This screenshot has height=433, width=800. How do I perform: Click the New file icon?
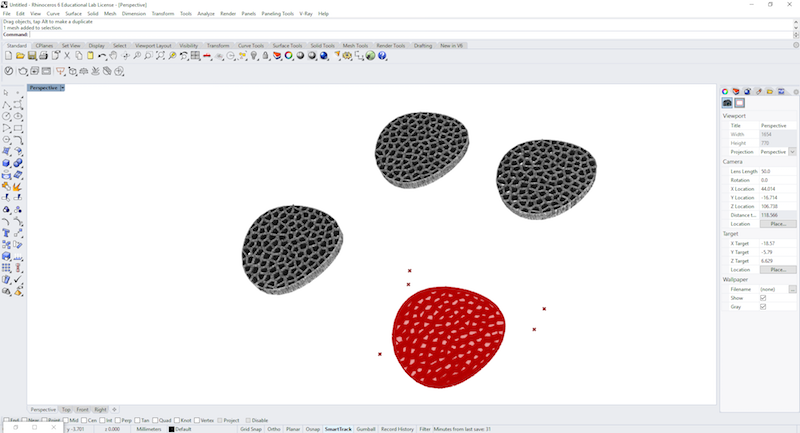pos(9,56)
